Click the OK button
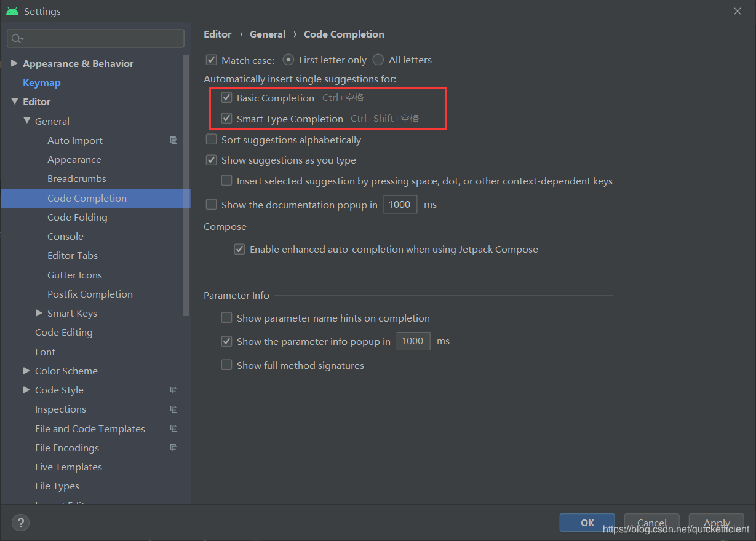The height and width of the screenshot is (541, 756). [x=587, y=523]
